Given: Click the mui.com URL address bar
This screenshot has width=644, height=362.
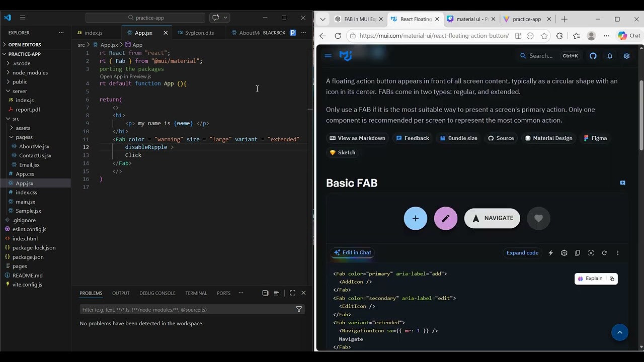Looking at the screenshot, I should pos(434,36).
